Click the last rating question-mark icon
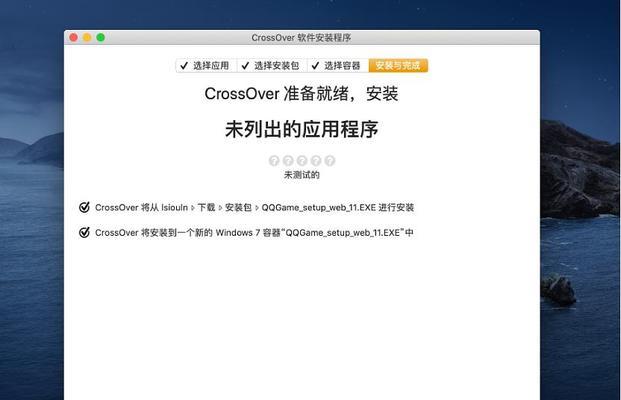This screenshot has height=400, width=621. coord(330,160)
